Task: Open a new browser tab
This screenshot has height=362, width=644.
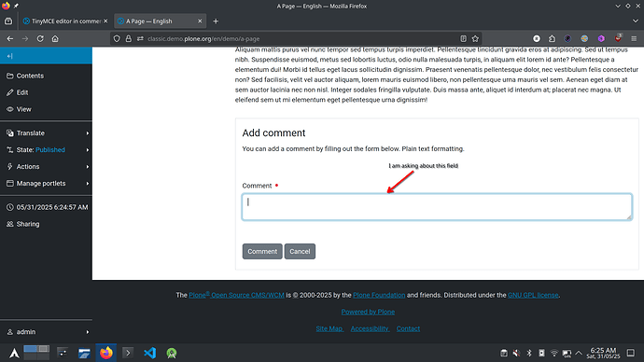Action: pos(216,21)
